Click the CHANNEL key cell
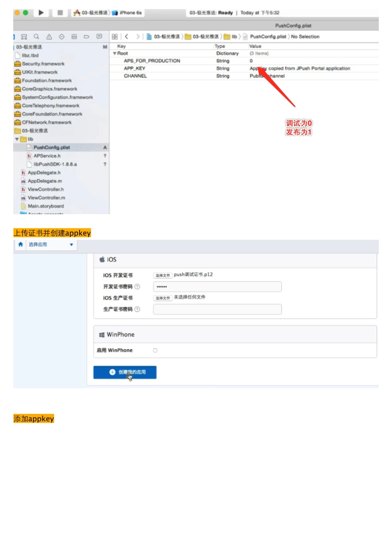 pos(135,76)
